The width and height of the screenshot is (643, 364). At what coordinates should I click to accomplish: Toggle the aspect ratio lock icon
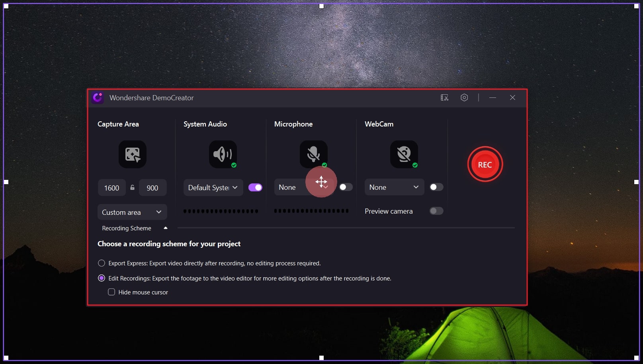click(x=133, y=187)
